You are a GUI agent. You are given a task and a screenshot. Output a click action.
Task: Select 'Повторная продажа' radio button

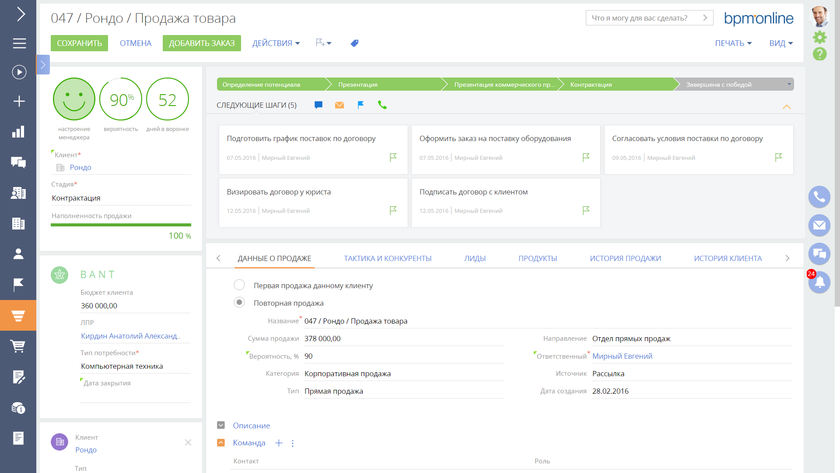click(x=239, y=302)
